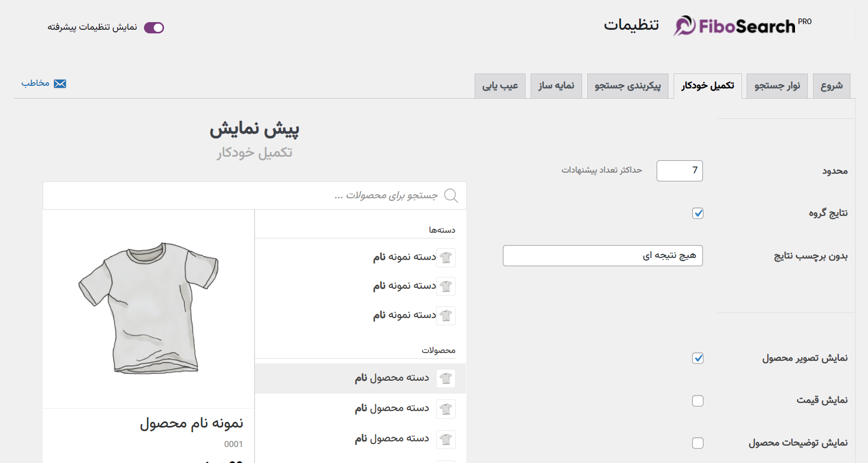Click the large t-shirt product image

pyautogui.click(x=149, y=307)
